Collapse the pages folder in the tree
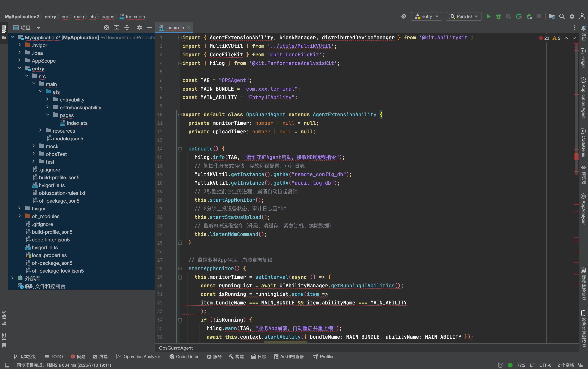The width and height of the screenshot is (588, 369). coord(48,115)
